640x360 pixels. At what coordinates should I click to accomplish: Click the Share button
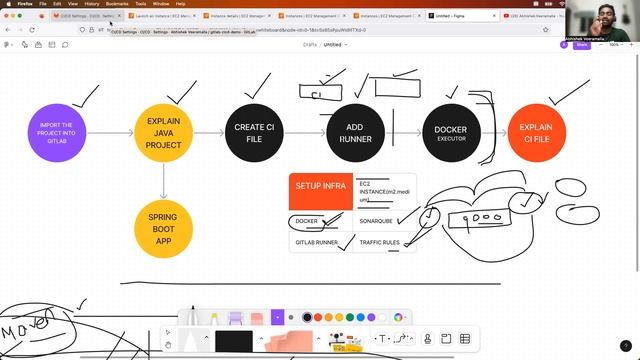[x=582, y=44]
